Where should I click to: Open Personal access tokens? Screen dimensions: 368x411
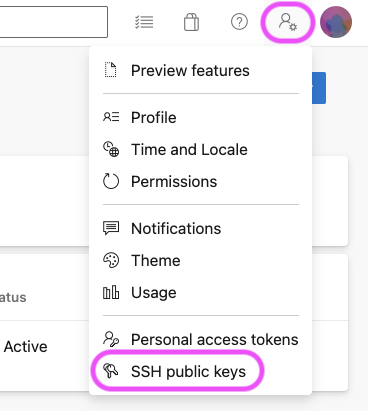coord(200,339)
